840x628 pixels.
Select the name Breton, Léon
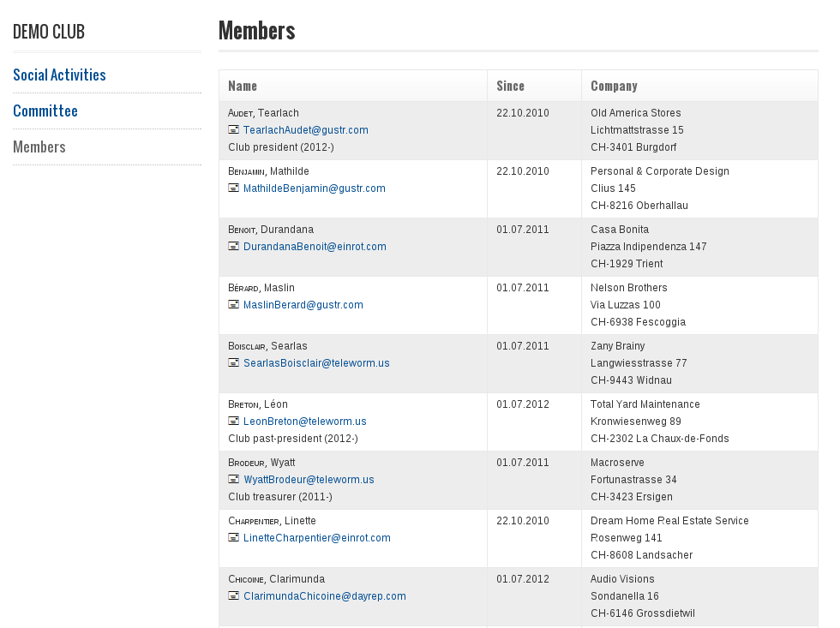tap(258, 404)
